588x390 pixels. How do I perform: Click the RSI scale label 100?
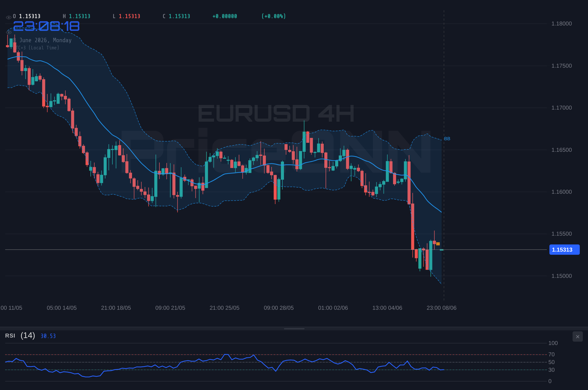[553, 343]
